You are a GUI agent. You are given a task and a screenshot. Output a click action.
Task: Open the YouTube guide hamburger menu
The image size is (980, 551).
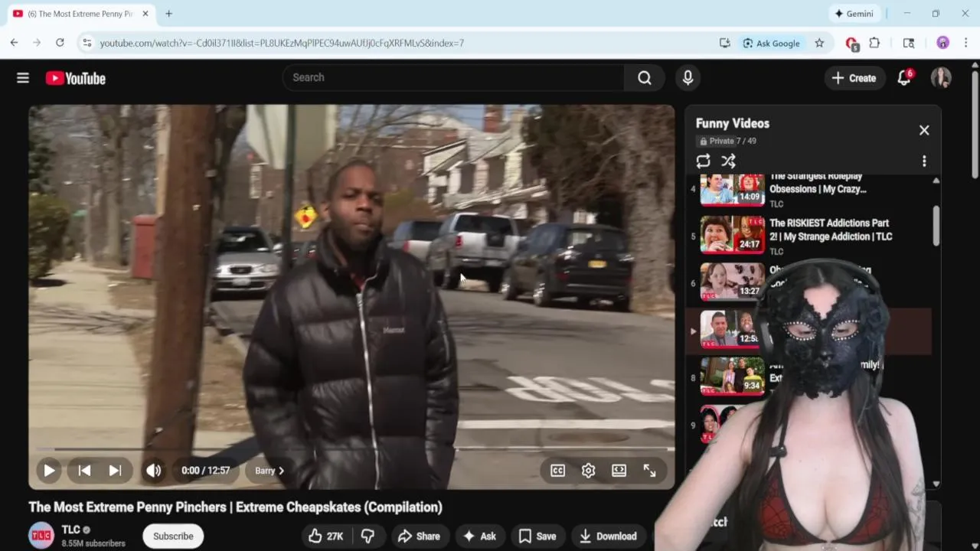23,78
